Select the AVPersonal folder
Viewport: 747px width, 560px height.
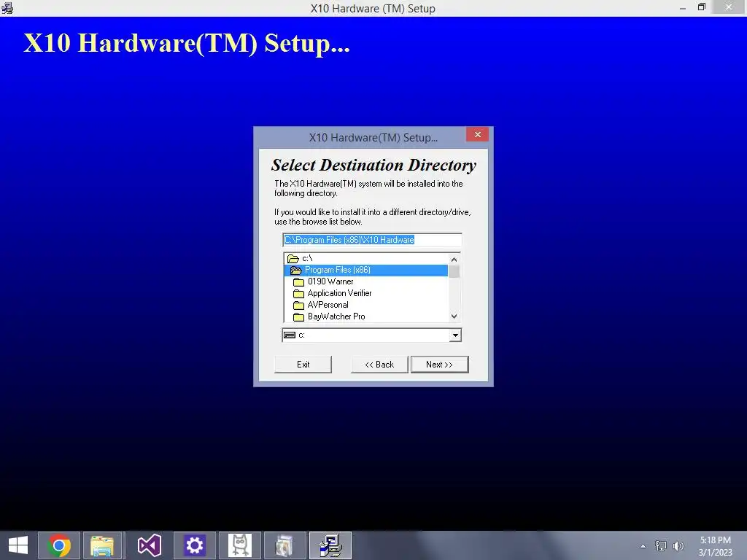[365, 305]
